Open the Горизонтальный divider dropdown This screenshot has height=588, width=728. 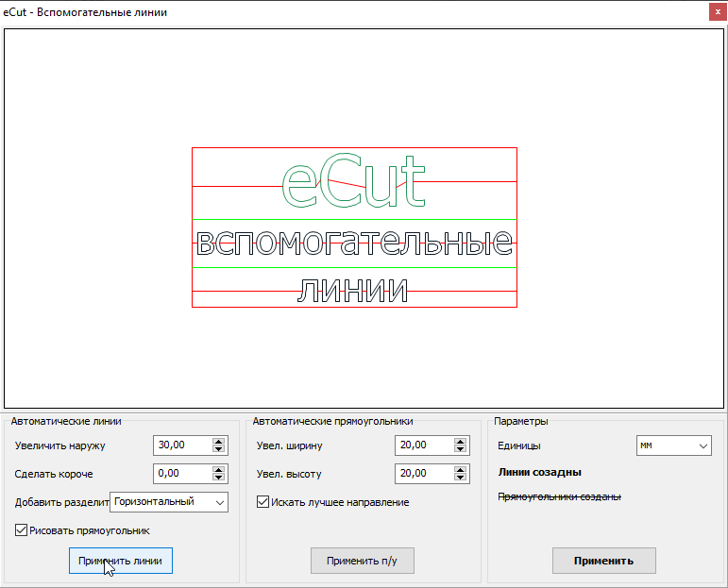(x=169, y=502)
